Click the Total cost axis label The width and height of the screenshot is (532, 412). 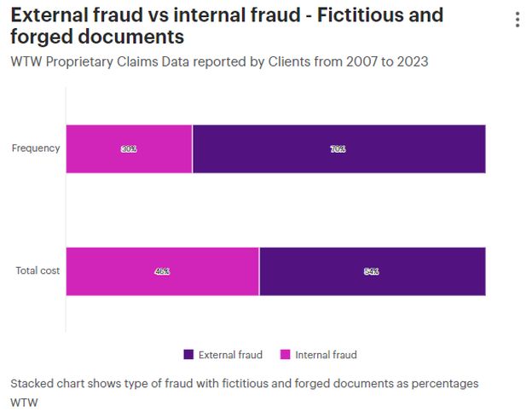38,271
